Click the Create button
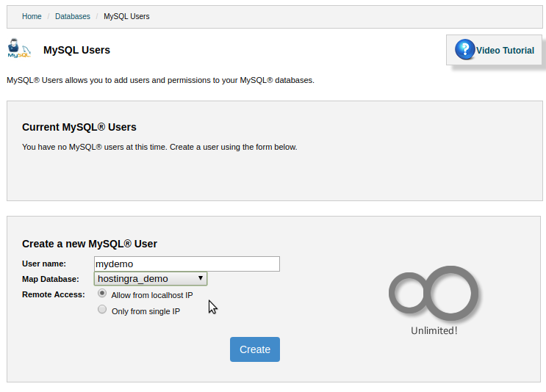Viewport: 546px width, 392px height. (x=255, y=349)
